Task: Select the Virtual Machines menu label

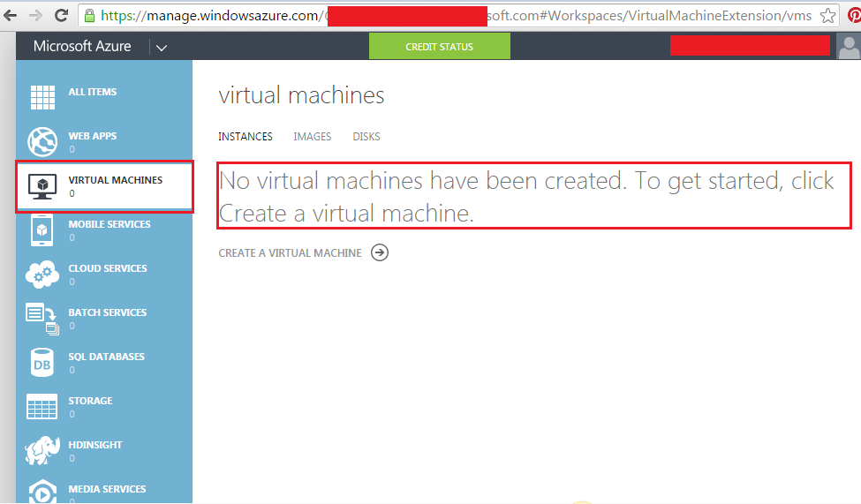Action: (116, 180)
